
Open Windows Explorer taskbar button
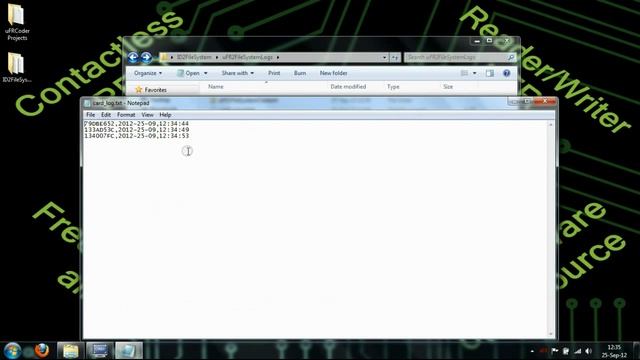click(x=71, y=351)
